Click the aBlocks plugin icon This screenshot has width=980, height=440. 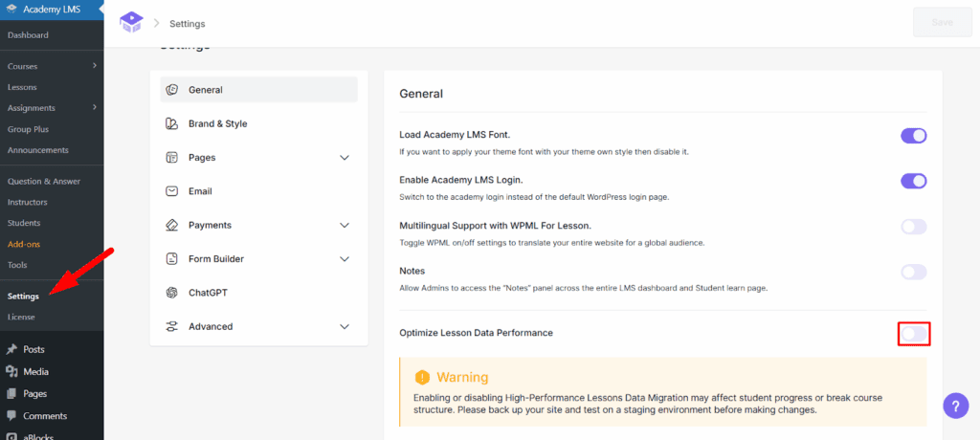pyautogui.click(x=11, y=436)
